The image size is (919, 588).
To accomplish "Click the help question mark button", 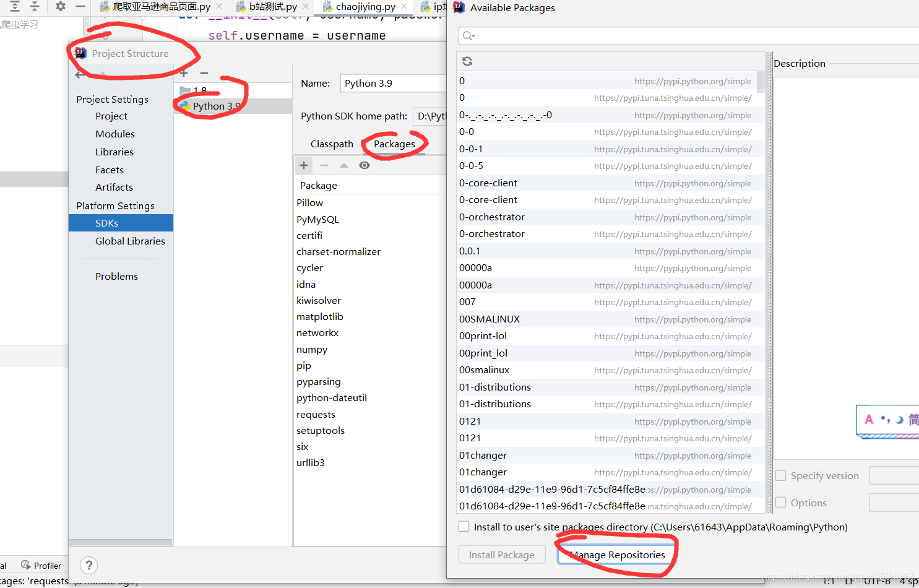I will click(x=89, y=565).
